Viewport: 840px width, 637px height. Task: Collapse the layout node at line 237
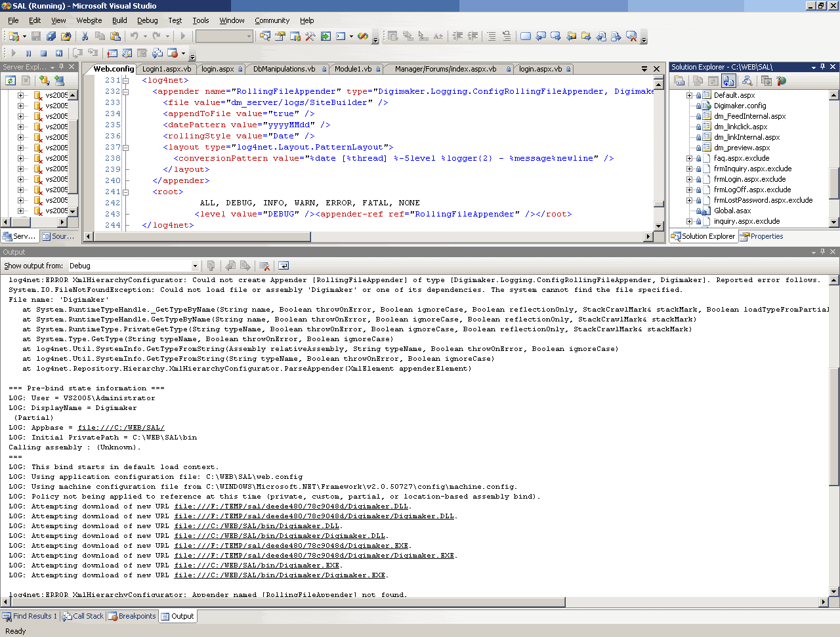coord(125,148)
